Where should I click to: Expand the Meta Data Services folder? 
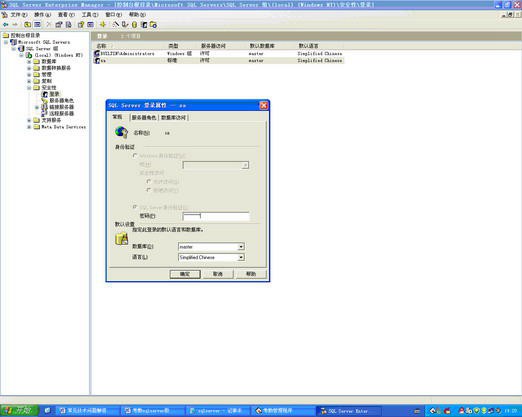coord(29,127)
